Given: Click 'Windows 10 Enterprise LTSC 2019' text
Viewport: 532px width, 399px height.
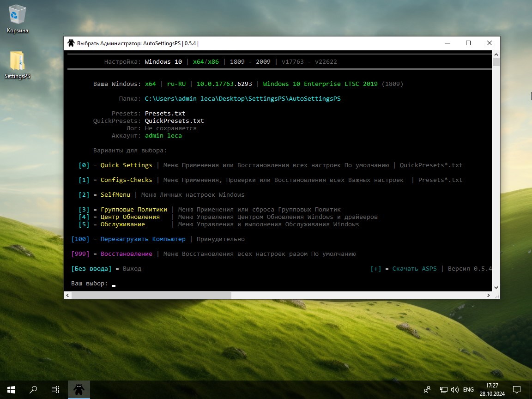Looking at the screenshot, I should [x=320, y=84].
